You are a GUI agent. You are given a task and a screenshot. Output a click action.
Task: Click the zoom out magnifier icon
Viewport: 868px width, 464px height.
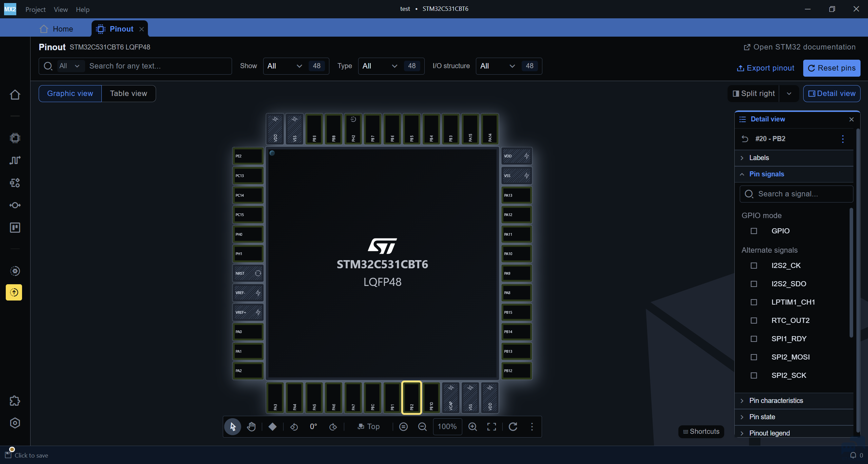coord(422,426)
